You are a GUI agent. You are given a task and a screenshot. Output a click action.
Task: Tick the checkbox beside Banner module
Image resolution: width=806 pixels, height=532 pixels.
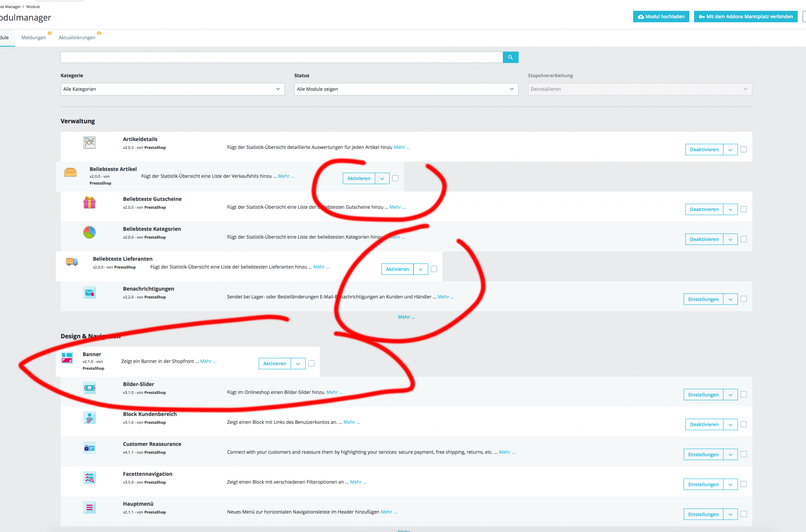[311, 363]
